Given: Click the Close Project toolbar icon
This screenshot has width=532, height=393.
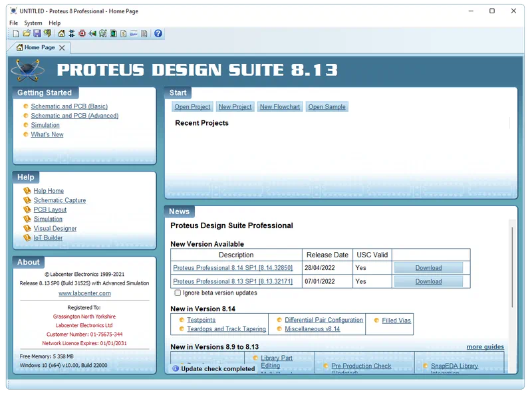Looking at the screenshot, I should [47, 34].
